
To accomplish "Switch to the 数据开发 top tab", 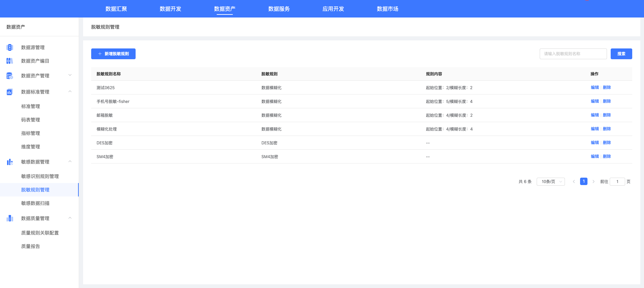I will [x=170, y=9].
